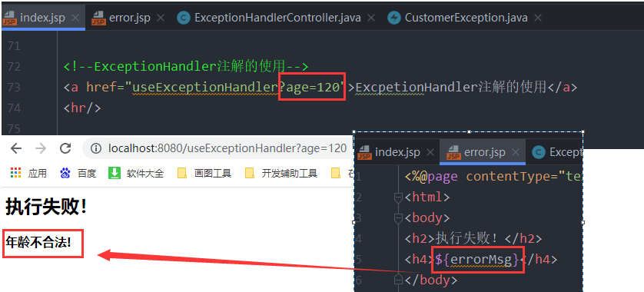Open the error.jsp tab in top editor
Image resolution: width=644 pixels, height=292 pixels.
tap(129, 18)
